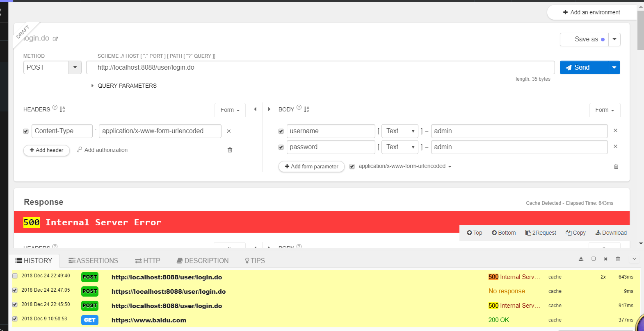Sort body parameters with the A-Z icon
The height and width of the screenshot is (331, 644).
tap(306, 109)
